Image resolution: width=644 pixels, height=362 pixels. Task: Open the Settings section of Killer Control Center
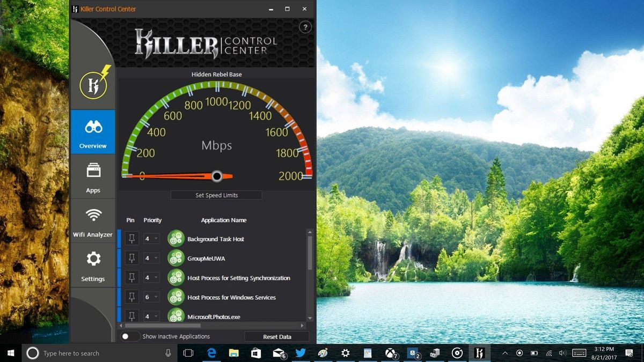93,265
